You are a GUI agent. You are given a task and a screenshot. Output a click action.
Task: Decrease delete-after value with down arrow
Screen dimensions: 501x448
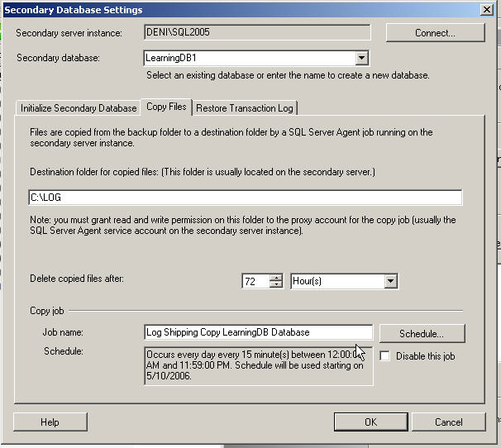(276, 285)
